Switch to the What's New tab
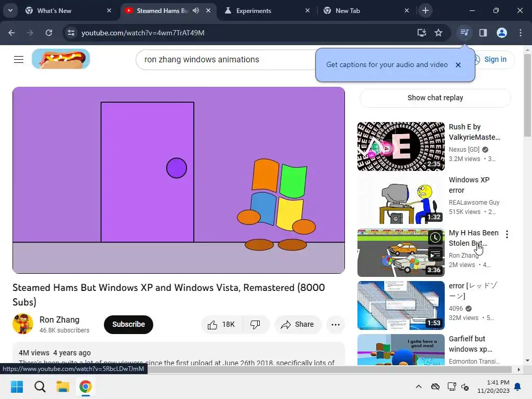The image size is (532, 399). click(69, 10)
